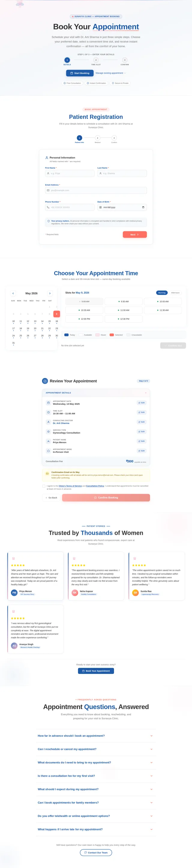Click into the Phone Number field
The height and width of the screenshot is (868, 192).
point(70,207)
